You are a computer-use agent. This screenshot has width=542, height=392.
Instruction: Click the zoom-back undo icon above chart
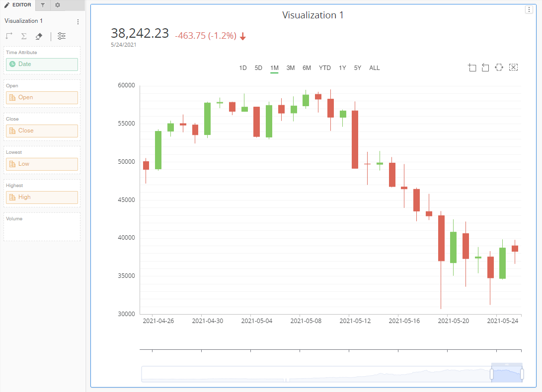[x=485, y=67]
